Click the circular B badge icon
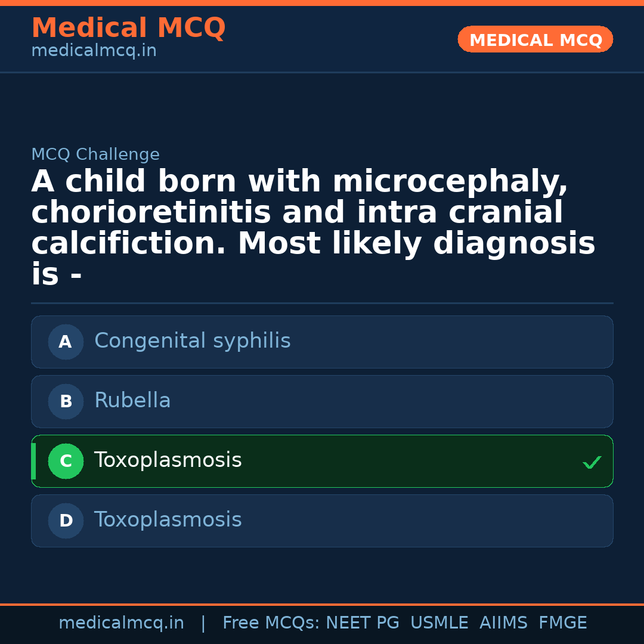The height and width of the screenshot is (644, 644). (x=66, y=401)
